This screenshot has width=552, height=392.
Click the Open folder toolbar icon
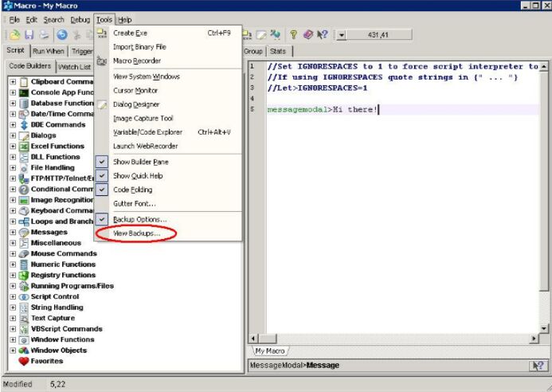(x=14, y=34)
